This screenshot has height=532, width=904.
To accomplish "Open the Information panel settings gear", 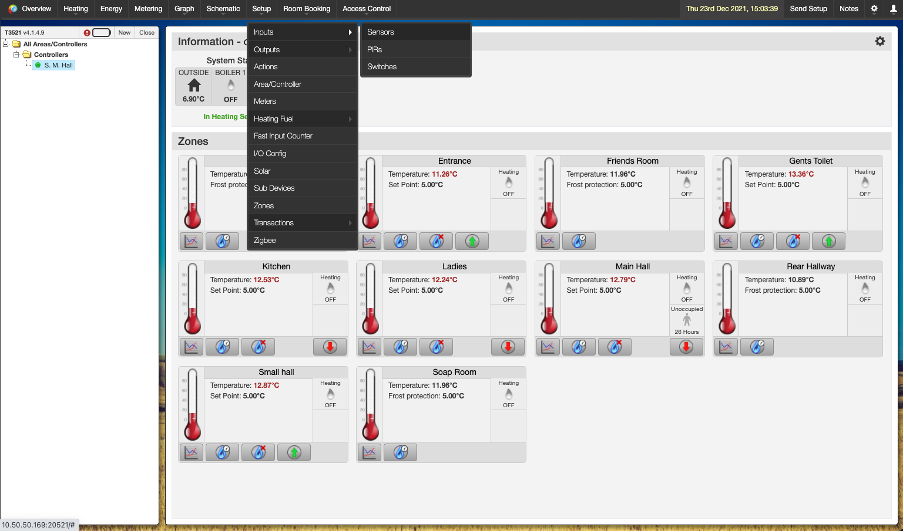I will tap(880, 41).
